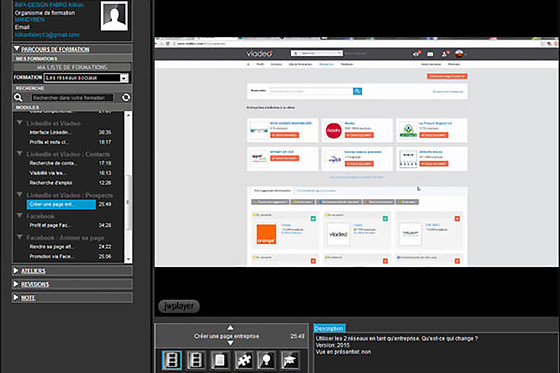Screen dimensions: 560x373
Task: Open the puzzle piece icon
Action: pos(244,360)
